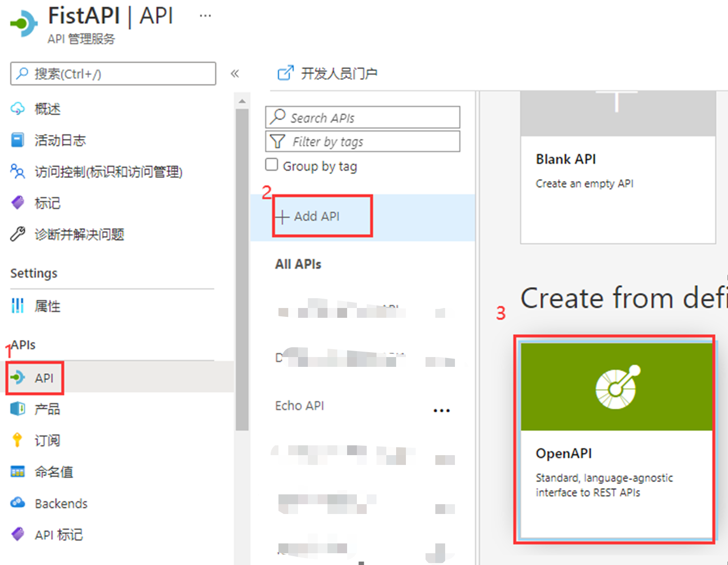Open the 开发人员门户 developer portal link
The width and height of the screenshot is (728, 565).
327,74
